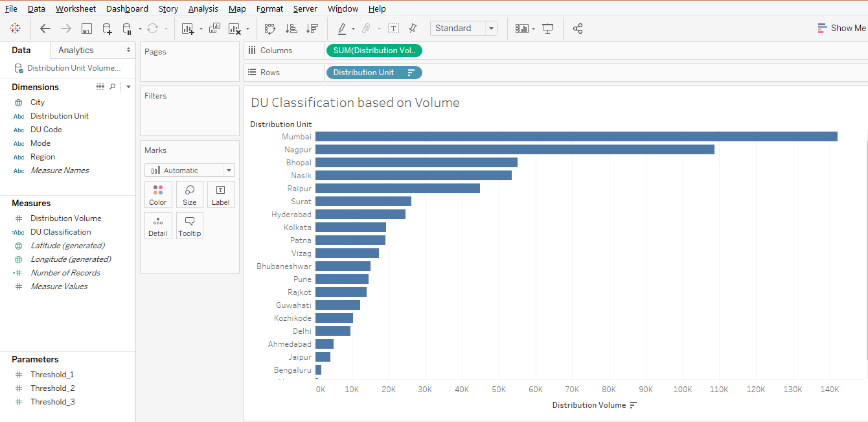The image size is (868, 422).
Task: Switch to the Analytics tab
Action: (x=76, y=50)
